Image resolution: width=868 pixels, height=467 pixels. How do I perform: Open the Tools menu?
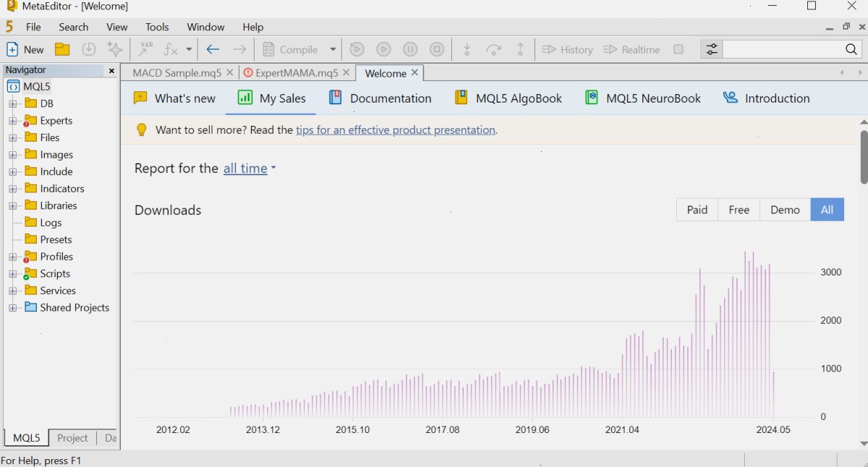click(x=157, y=27)
